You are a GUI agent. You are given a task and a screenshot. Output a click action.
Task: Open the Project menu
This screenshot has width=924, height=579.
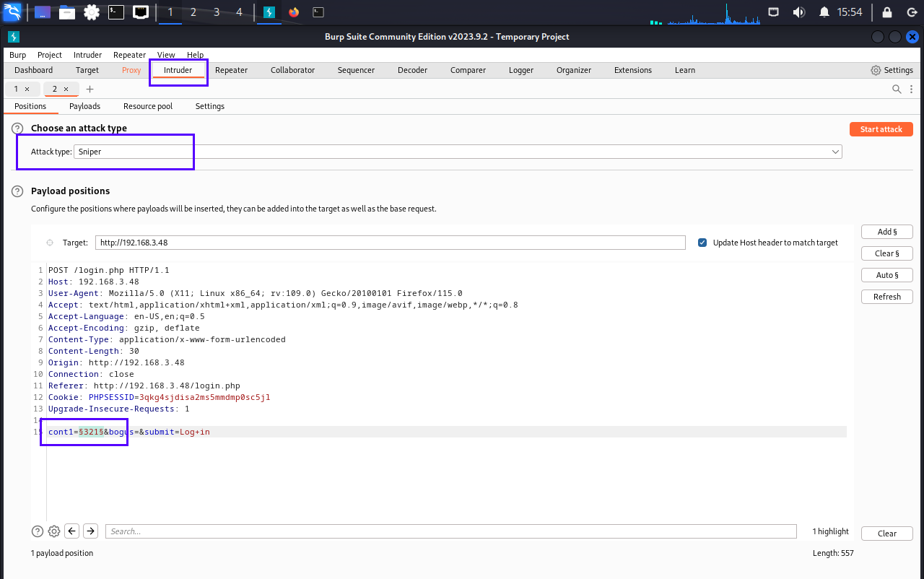pos(50,55)
